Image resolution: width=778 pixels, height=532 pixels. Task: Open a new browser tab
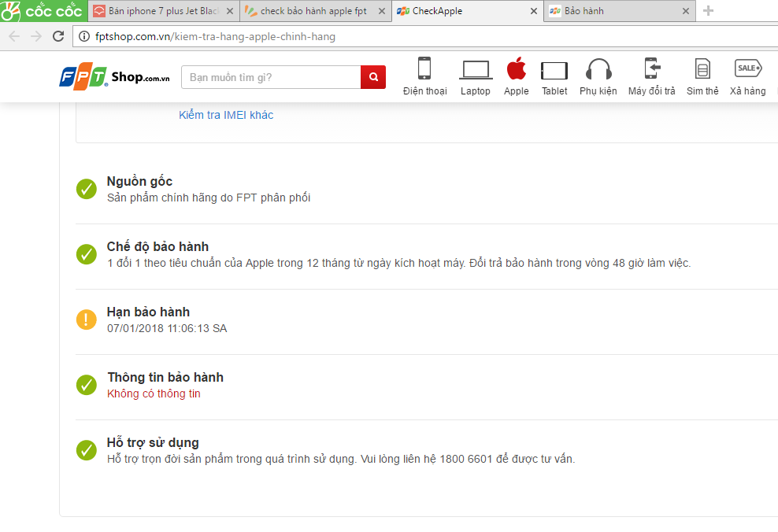[708, 10]
